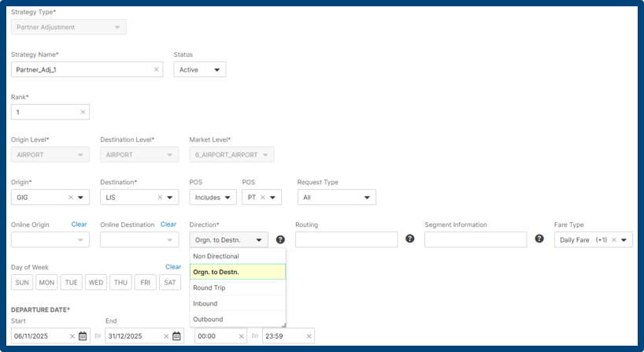
Task: Expand the PT POS dropdown arrow
Action: coord(272,198)
